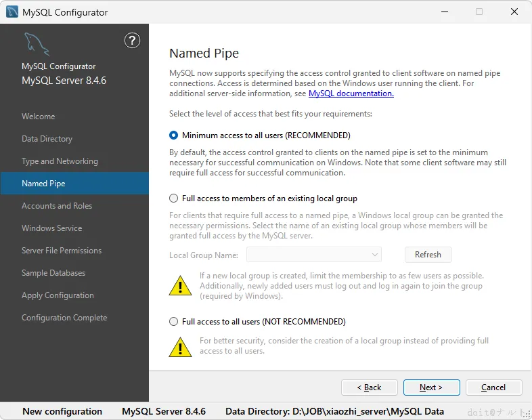The image size is (532, 420).
Task: Select the Named Pipe sidebar step
Action: pyautogui.click(x=74, y=184)
